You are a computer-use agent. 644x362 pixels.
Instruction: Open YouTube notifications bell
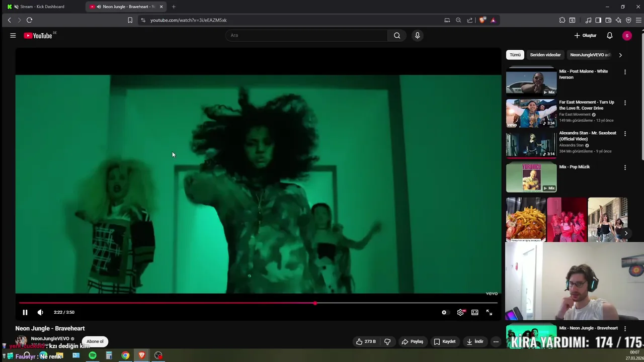click(609, 36)
